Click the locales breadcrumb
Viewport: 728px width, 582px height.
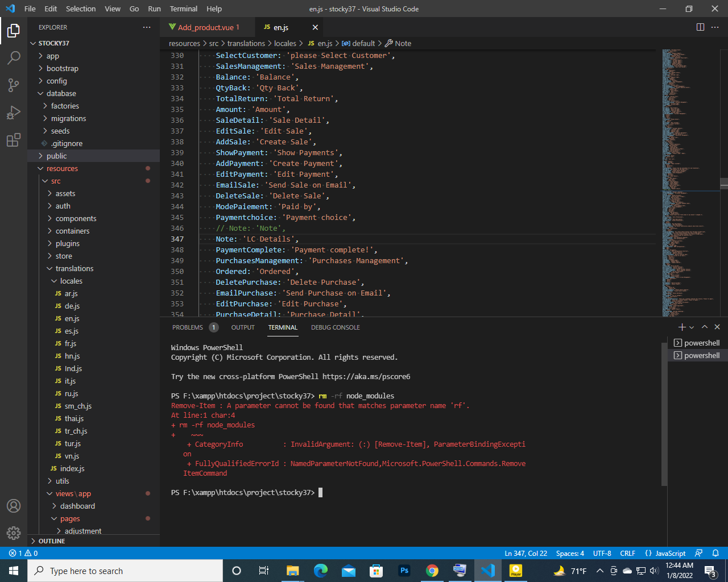tap(286, 43)
